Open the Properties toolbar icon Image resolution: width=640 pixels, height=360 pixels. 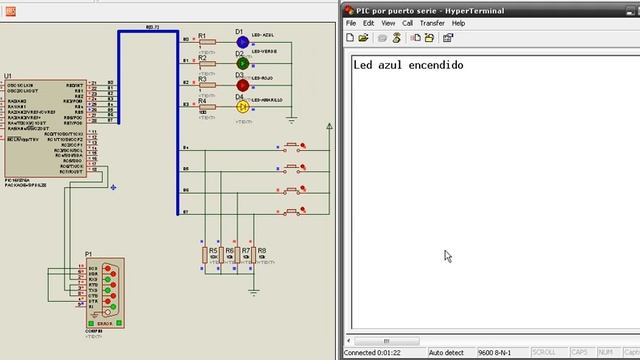click(x=448, y=38)
